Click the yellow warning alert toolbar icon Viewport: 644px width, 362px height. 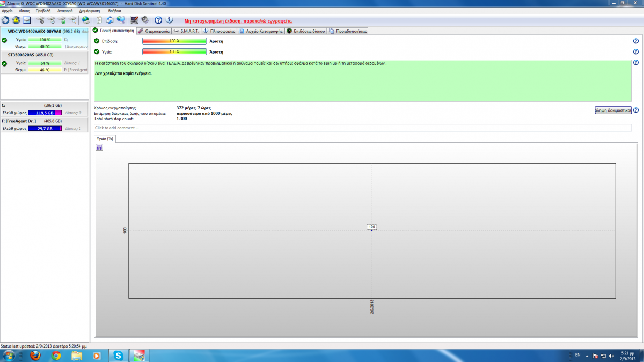(x=16, y=20)
